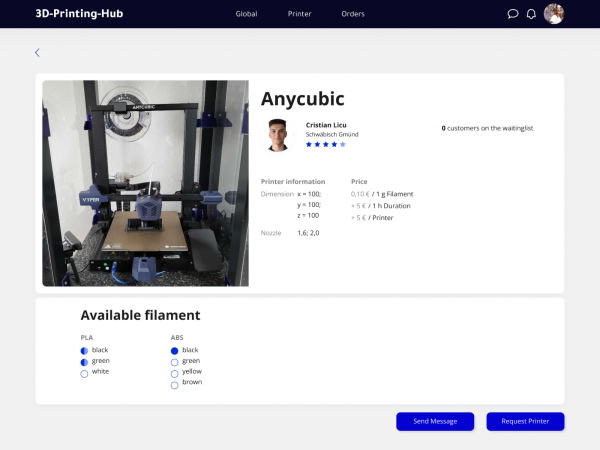
Task: Select ABS brown filament
Action: coord(174,385)
